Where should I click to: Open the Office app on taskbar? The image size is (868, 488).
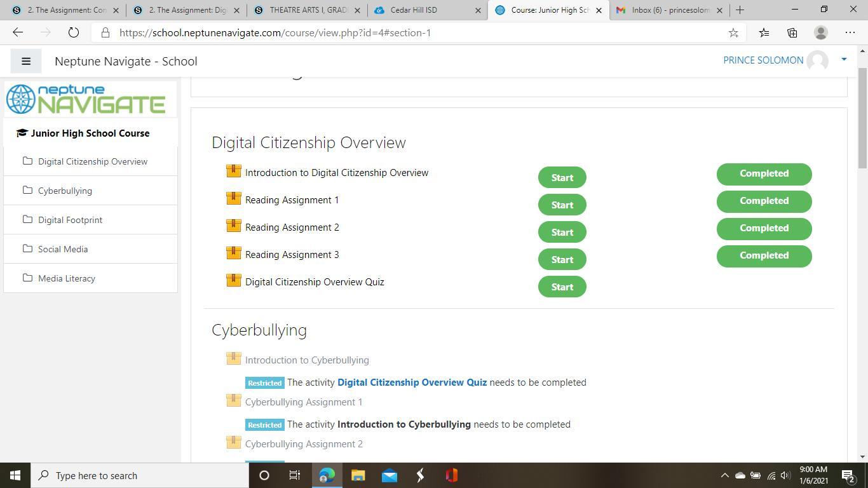[x=452, y=475]
